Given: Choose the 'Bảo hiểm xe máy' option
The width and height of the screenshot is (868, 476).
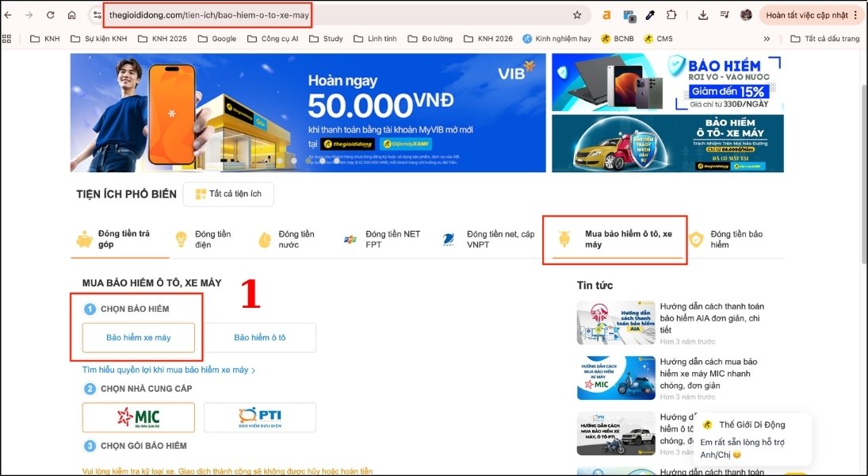Looking at the screenshot, I should [139, 337].
